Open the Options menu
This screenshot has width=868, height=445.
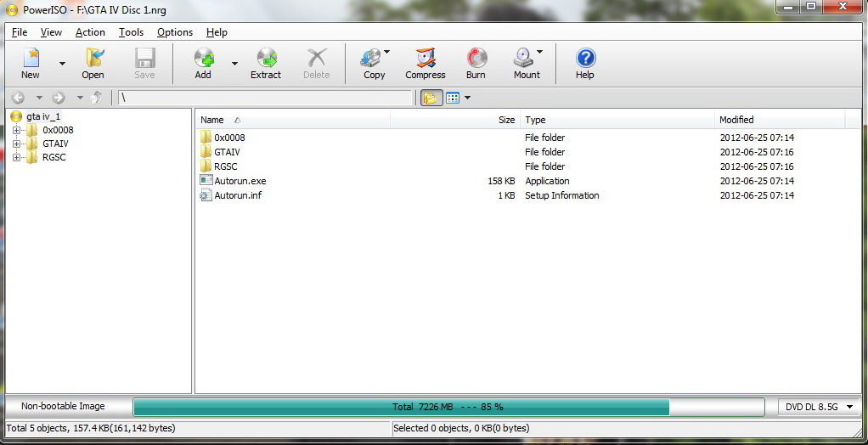(175, 32)
